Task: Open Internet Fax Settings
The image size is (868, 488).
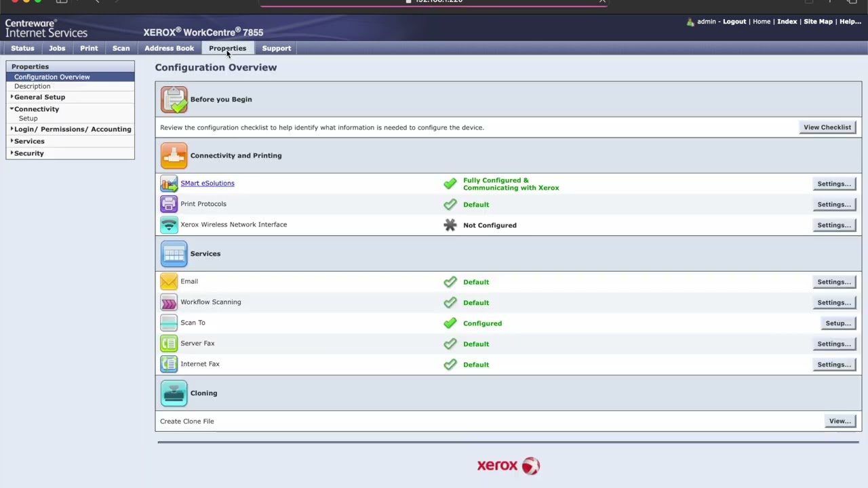Action: (x=834, y=365)
